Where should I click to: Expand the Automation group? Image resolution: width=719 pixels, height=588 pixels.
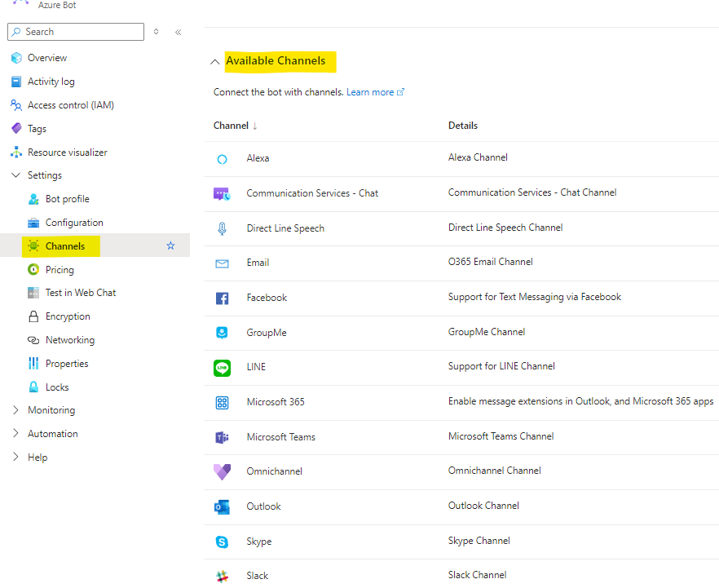click(x=15, y=433)
